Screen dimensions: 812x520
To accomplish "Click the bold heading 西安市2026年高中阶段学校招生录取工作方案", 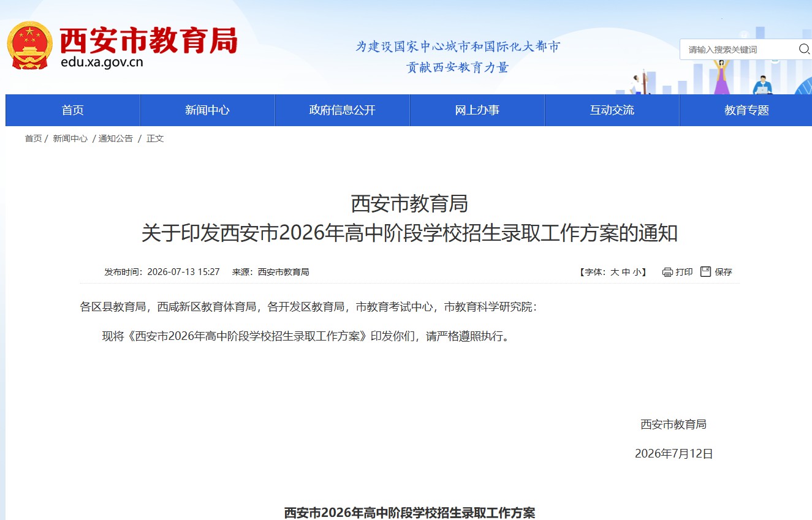I will click(409, 513).
